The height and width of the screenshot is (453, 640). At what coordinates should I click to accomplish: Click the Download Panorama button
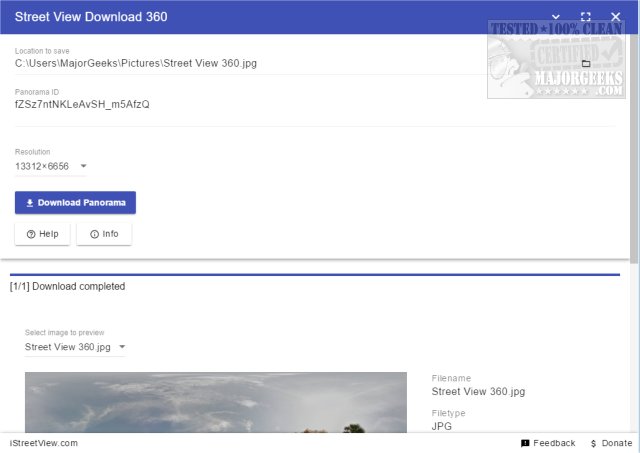76,202
